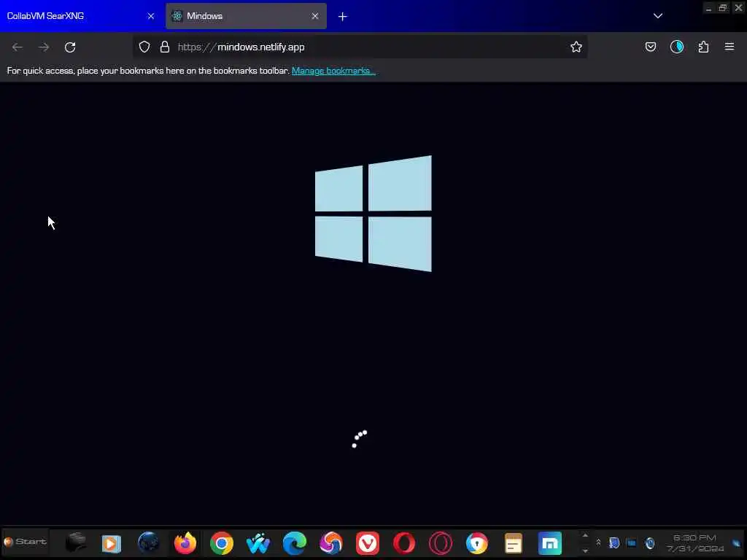Open the Start menu button
Viewport: 747px width, 560px height.
point(26,542)
